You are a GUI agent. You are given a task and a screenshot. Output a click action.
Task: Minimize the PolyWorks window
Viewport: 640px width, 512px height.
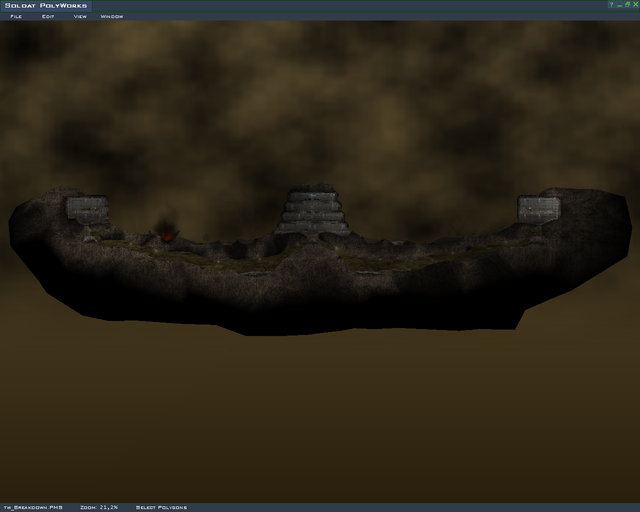click(x=618, y=5)
